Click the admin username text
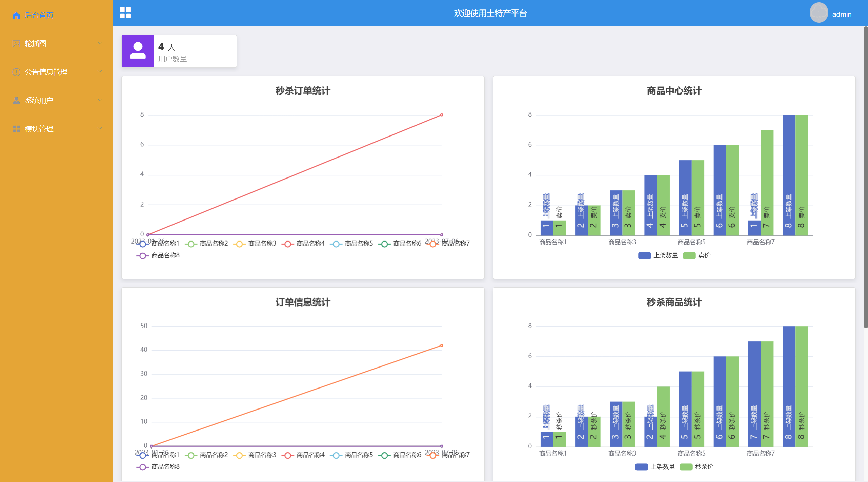 tap(842, 14)
